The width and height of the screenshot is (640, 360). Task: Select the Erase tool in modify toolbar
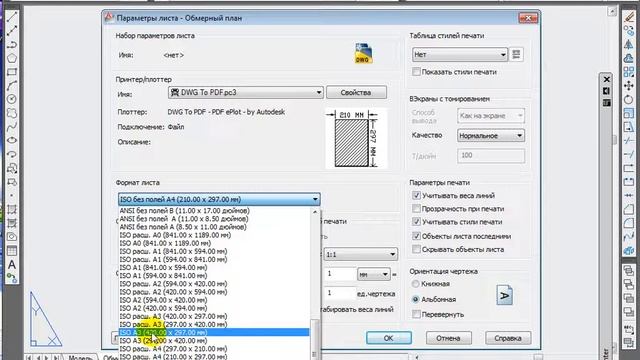pyautogui.click(x=629, y=17)
